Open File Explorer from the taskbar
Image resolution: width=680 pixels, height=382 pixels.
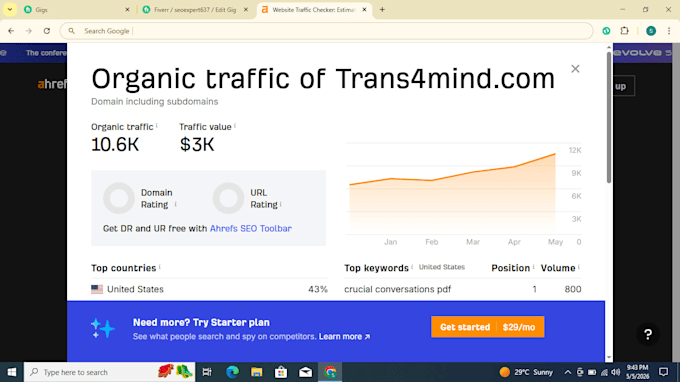coord(257,372)
